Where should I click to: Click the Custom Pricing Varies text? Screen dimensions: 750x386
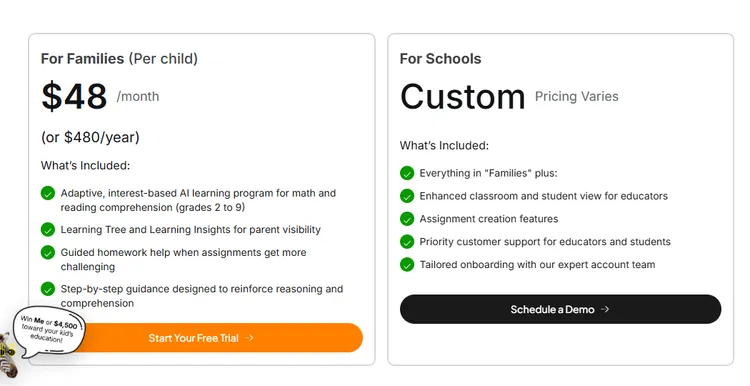pos(509,97)
